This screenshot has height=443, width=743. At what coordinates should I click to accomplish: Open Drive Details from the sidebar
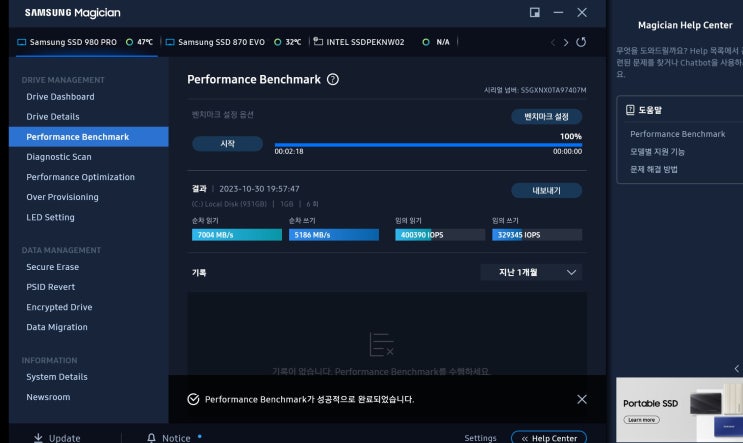[53, 117]
